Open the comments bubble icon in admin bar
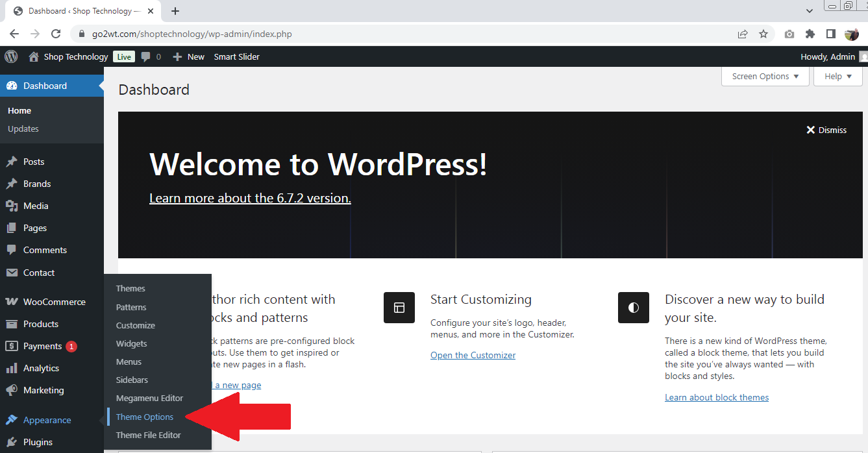868x453 pixels. point(146,56)
